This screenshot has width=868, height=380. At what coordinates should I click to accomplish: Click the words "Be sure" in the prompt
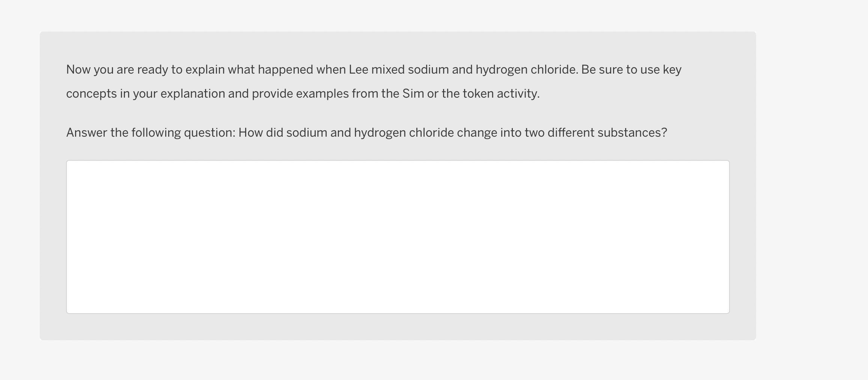click(601, 70)
